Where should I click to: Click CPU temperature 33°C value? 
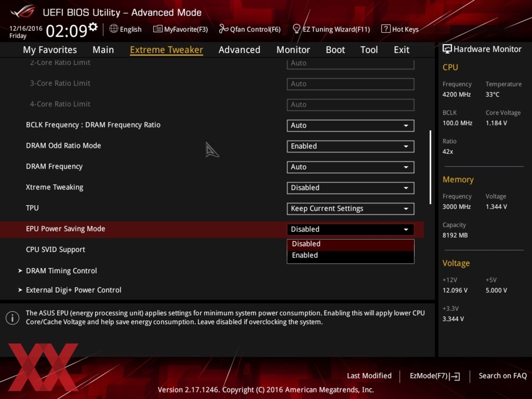[x=492, y=94]
